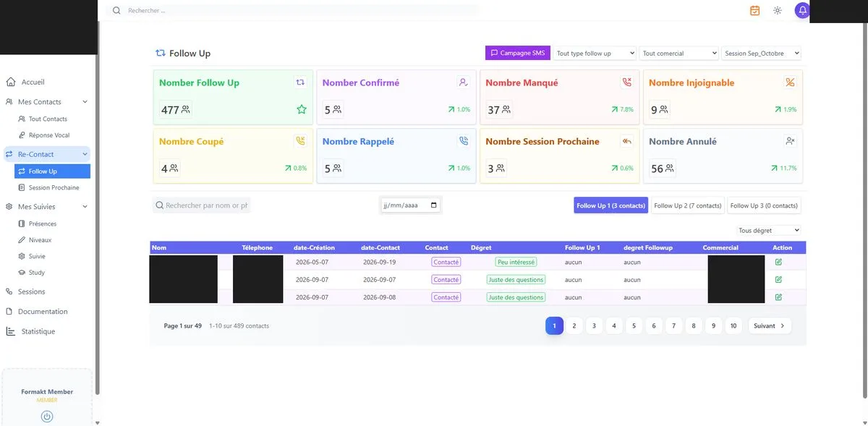Click the Accueil home icon
868x426 pixels.
click(x=10, y=82)
